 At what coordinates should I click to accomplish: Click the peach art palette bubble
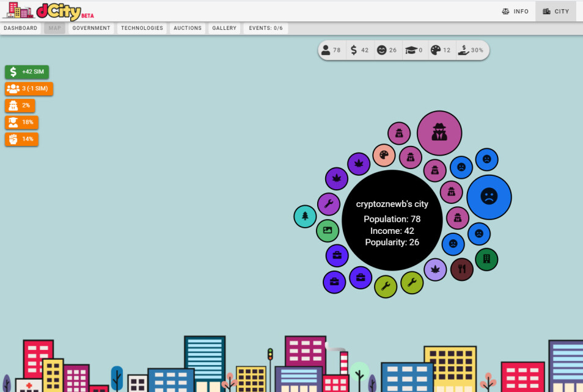point(384,155)
